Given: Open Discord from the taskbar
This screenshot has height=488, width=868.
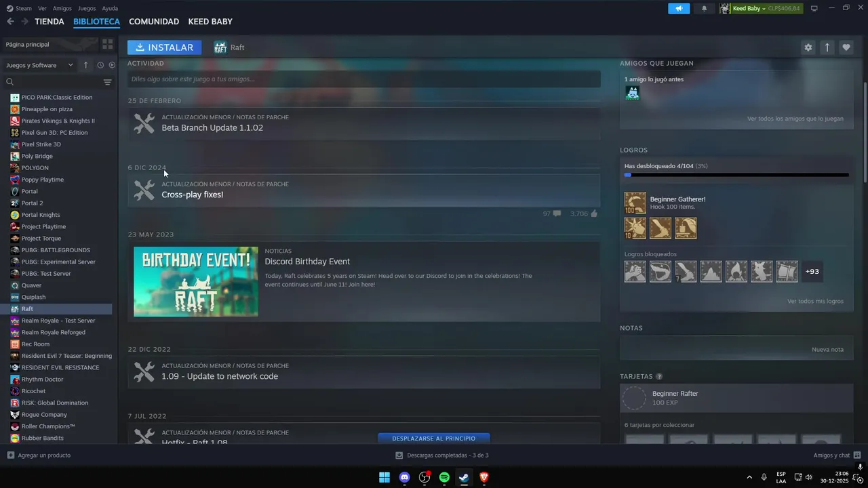Looking at the screenshot, I should coord(405,477).
